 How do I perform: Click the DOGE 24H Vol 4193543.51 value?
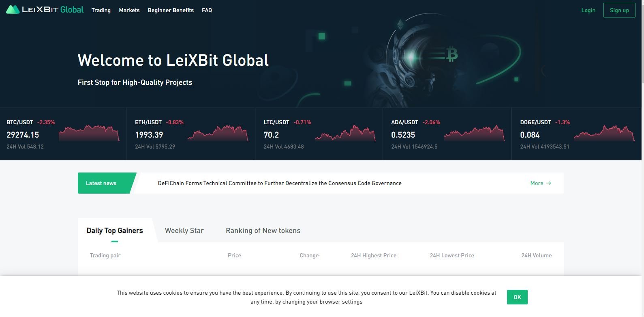[545, 147]
